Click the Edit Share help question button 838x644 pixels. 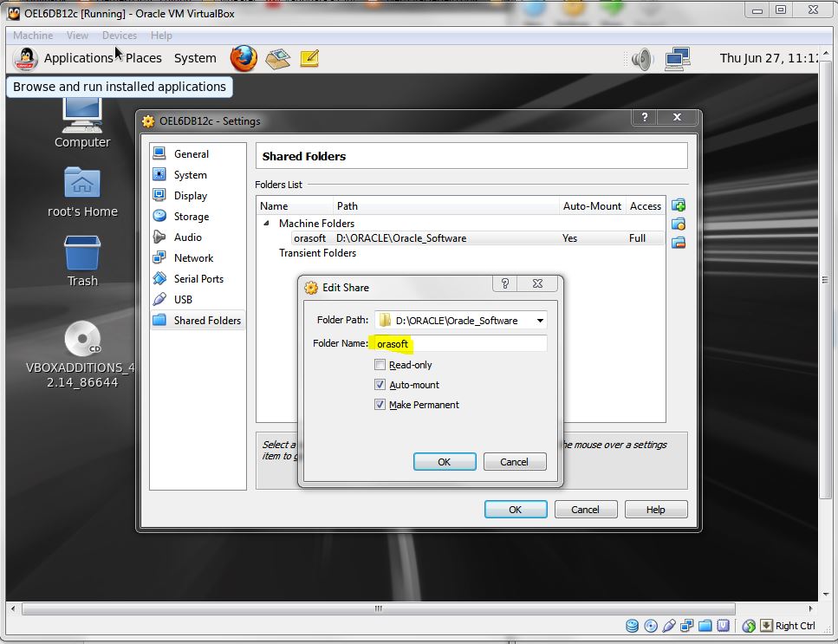(x=504, y=283)
